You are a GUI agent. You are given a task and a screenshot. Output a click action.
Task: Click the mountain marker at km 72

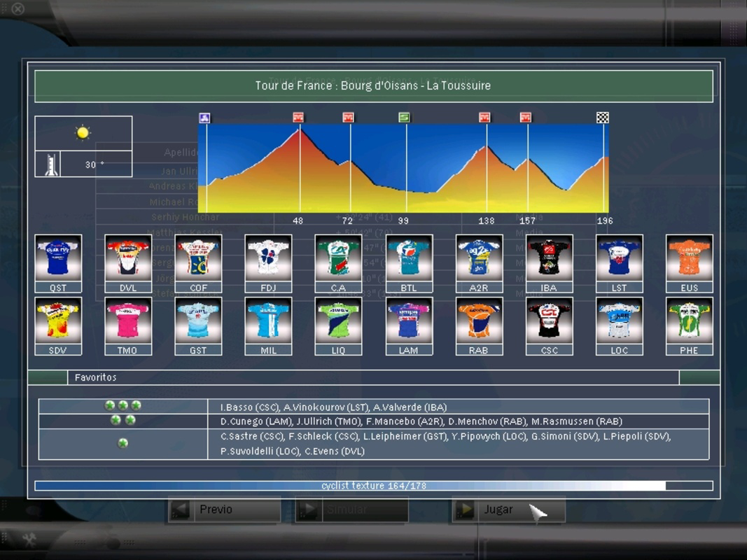coord(348,117)
